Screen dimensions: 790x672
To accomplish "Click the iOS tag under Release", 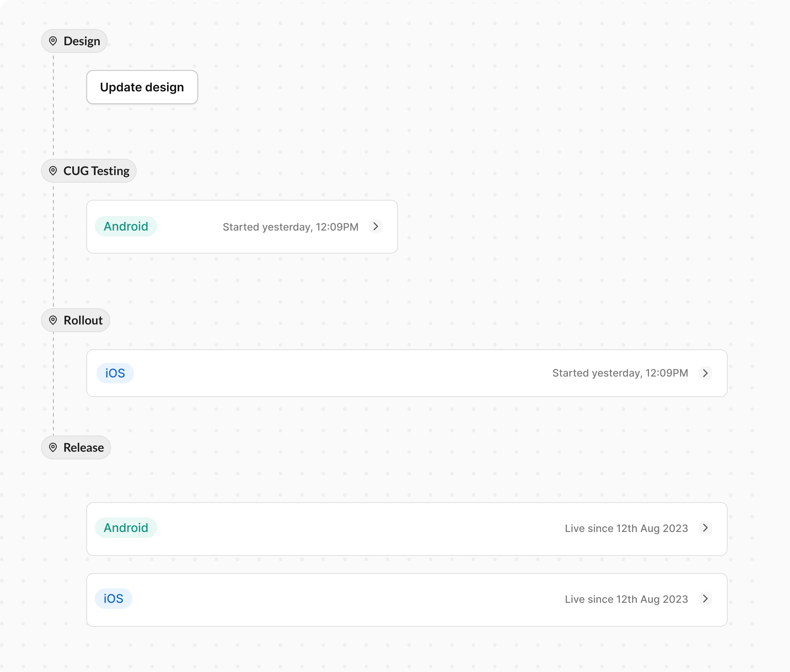I will pyautogui.click(x=114, y=599).
